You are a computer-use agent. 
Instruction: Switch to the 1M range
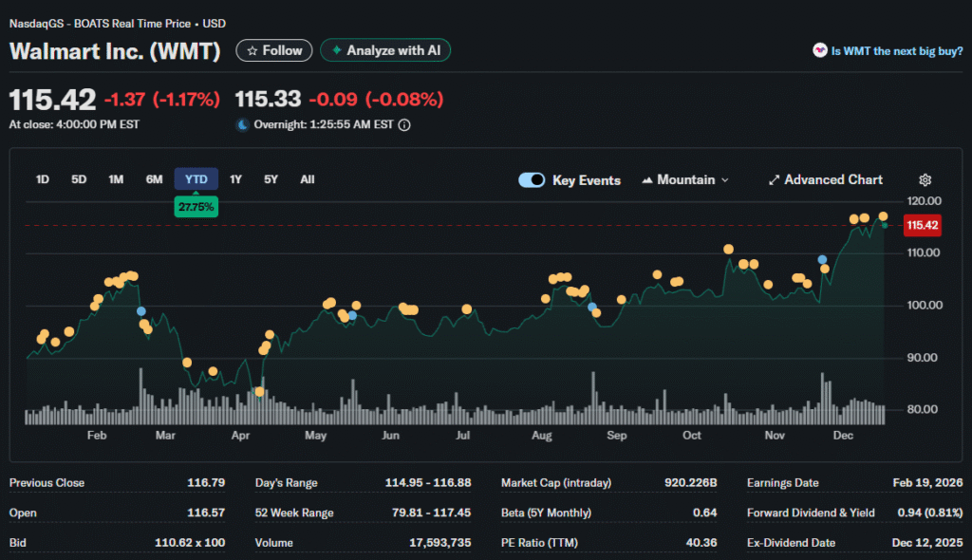(x=116, y=179)
